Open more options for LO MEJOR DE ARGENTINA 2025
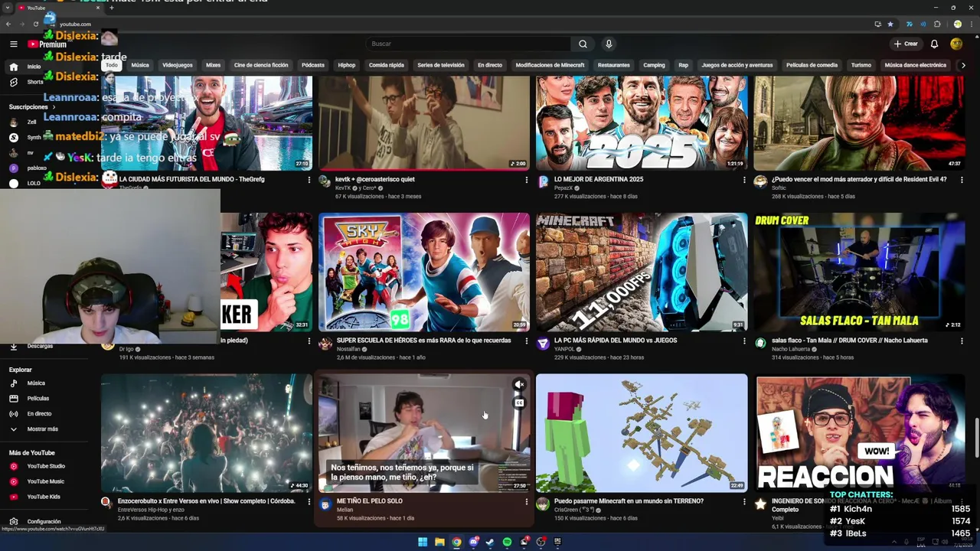 coord(744,180)
